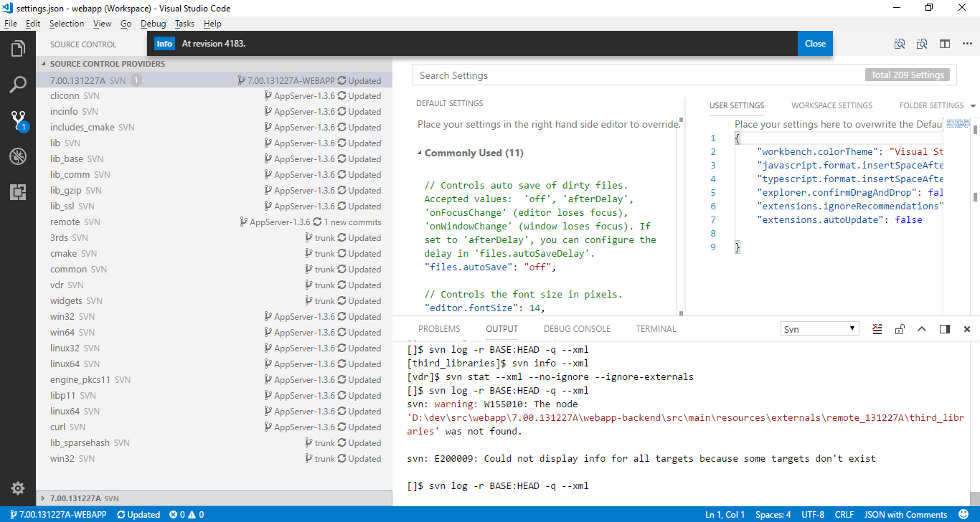The width and height of the screenshot is (980, 522).
Task: Open the Svn output channel dropdown
Action: [x=819, y=328]
